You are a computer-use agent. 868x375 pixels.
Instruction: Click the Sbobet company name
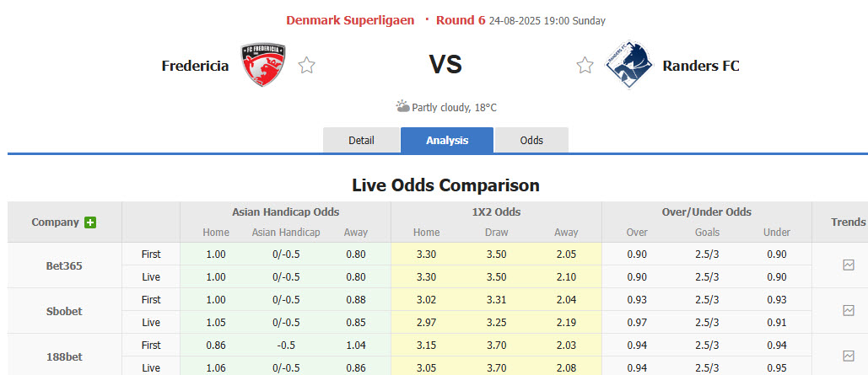click(x=64, y=311)
